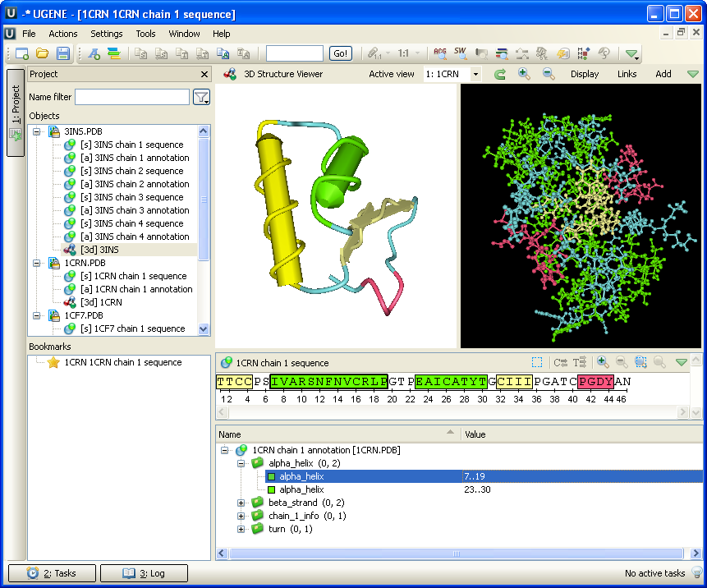Click the Links button
The height and width of the screenshot is (588, 707).
627,74
